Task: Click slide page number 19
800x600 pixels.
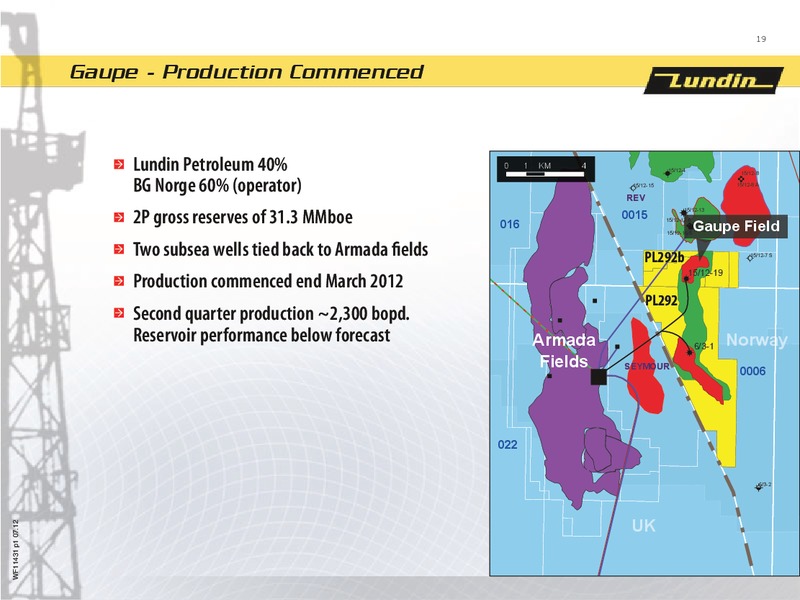Action: [761, 39]
